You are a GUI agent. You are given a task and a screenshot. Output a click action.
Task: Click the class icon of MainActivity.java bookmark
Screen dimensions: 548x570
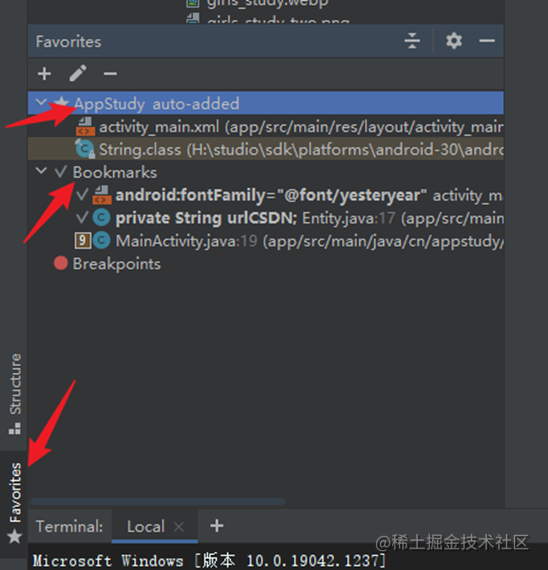(x=101, y=241)
